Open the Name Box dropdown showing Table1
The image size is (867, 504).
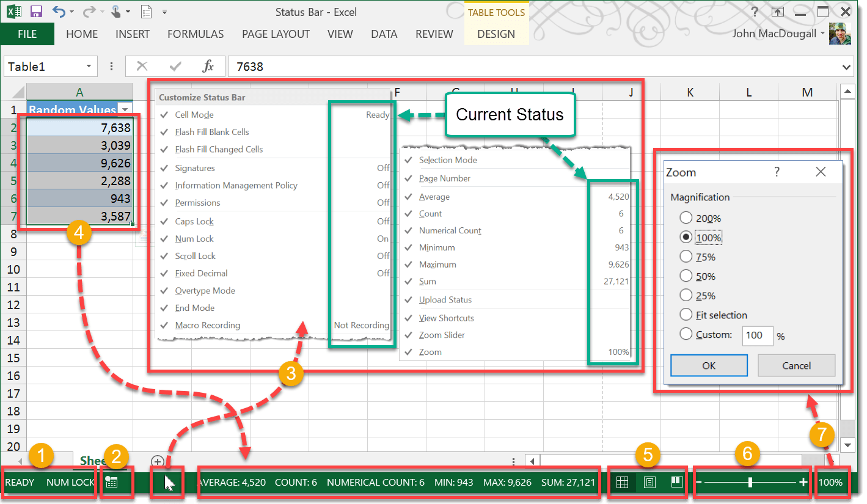pos(90,66)
